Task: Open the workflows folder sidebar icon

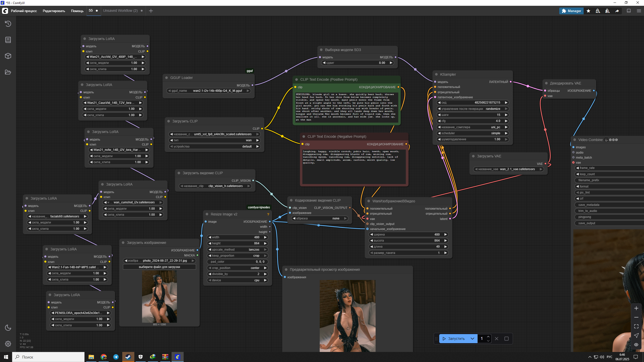Action: [x=8, y=72]
